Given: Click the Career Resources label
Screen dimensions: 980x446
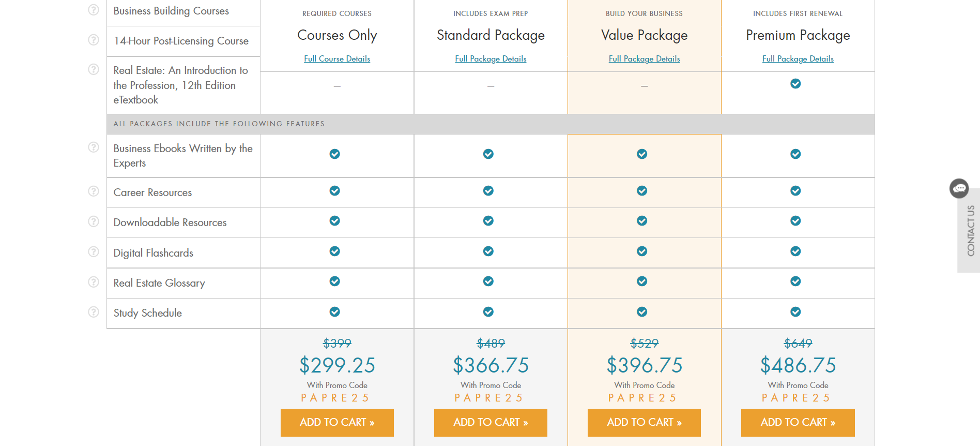Looking at the screenshot, I should pos(152,192).
